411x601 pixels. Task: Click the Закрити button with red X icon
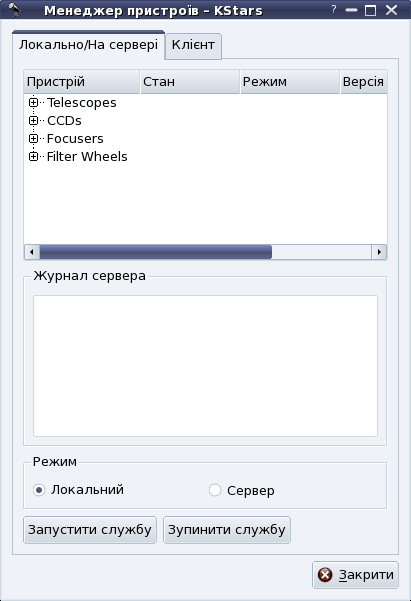click(355, 575)
